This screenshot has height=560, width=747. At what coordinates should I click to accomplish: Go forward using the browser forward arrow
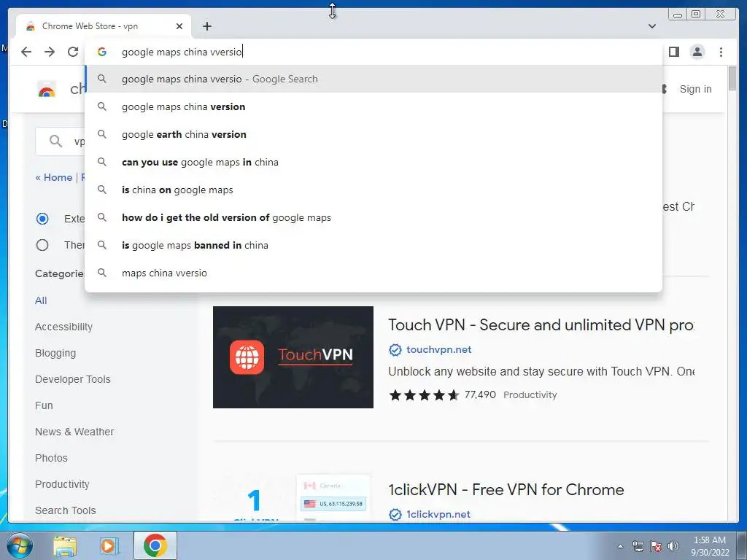[x=50, y=52]
